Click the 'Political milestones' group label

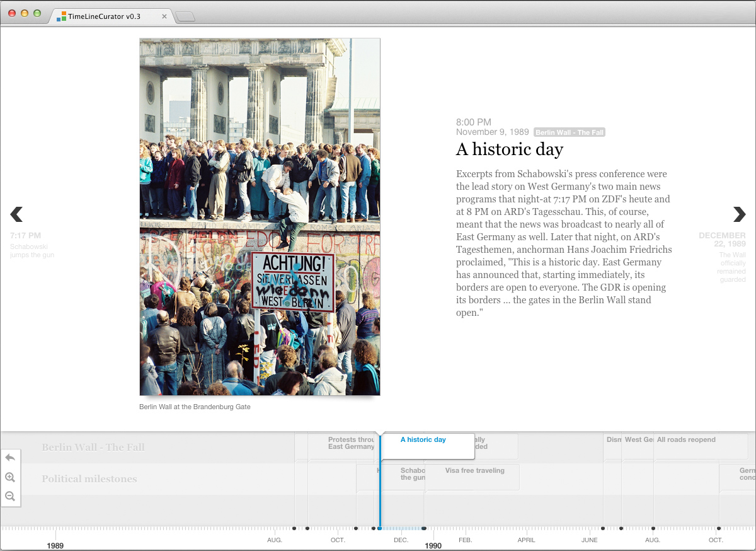[89, 479]
